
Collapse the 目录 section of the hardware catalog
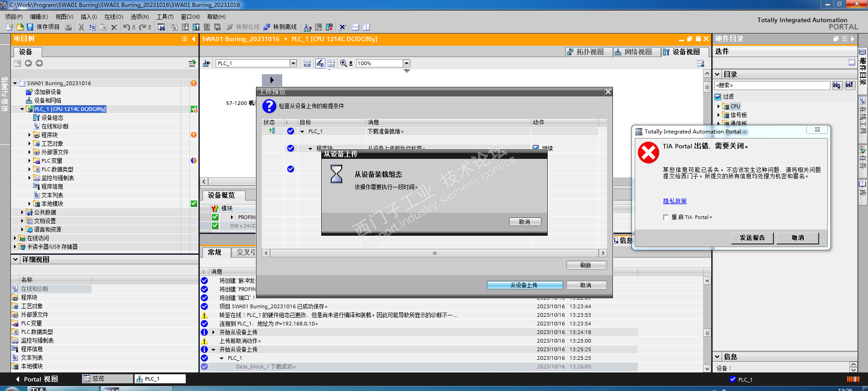tap(718, 74)
